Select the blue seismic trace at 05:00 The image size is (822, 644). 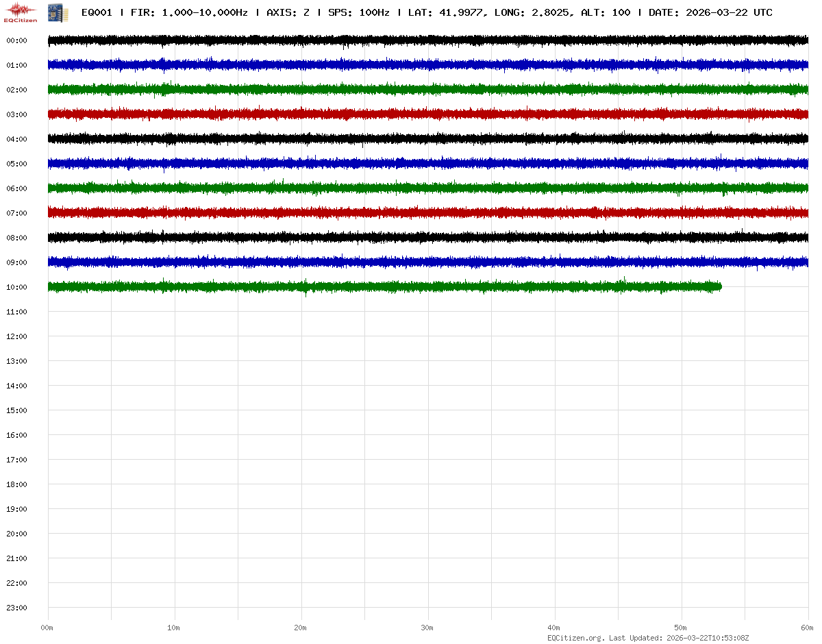pos(411,163)
